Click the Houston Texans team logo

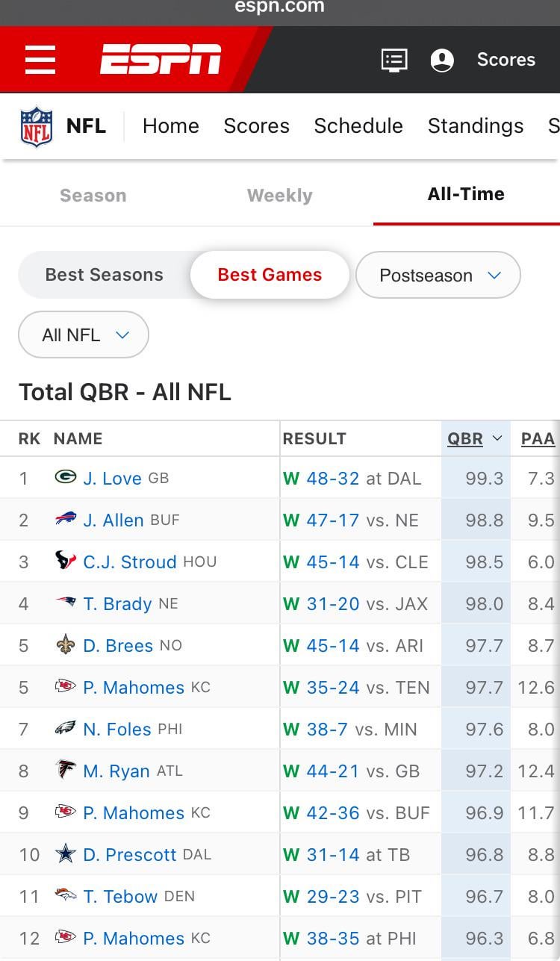tap(66, 561)
